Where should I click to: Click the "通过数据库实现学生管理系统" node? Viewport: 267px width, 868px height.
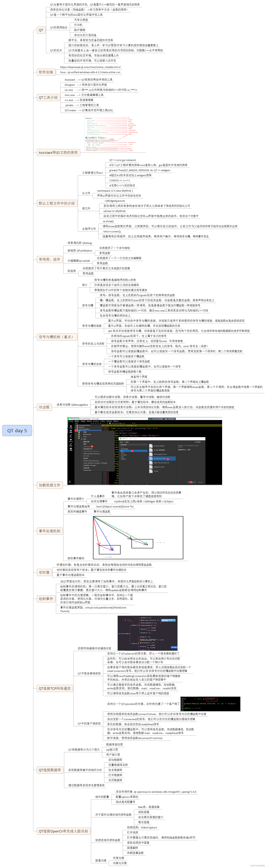click(x=86, y=785)
